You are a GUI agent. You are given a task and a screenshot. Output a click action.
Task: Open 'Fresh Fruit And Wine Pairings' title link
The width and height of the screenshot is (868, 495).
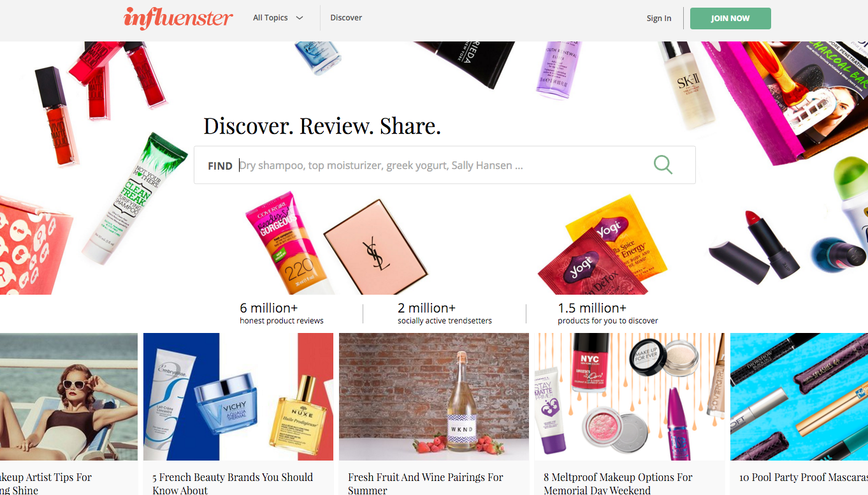click(426, 484)
